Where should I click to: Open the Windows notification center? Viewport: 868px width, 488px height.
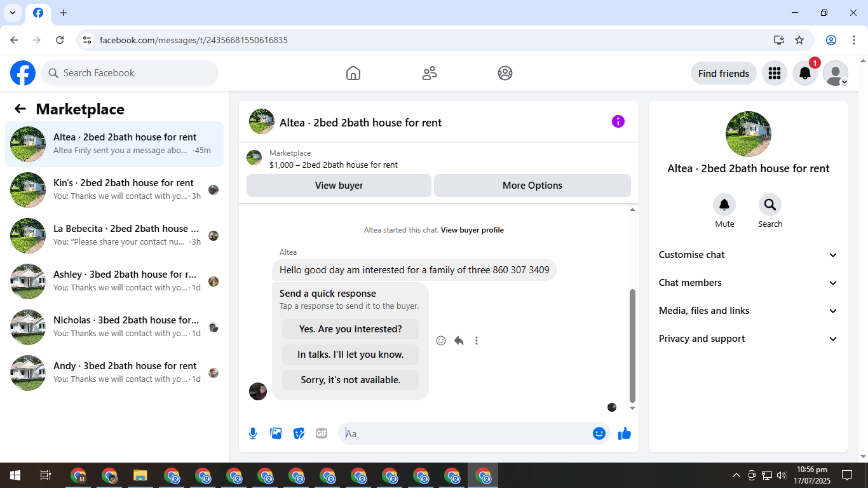pyautogui.click(x=847, y=475)
